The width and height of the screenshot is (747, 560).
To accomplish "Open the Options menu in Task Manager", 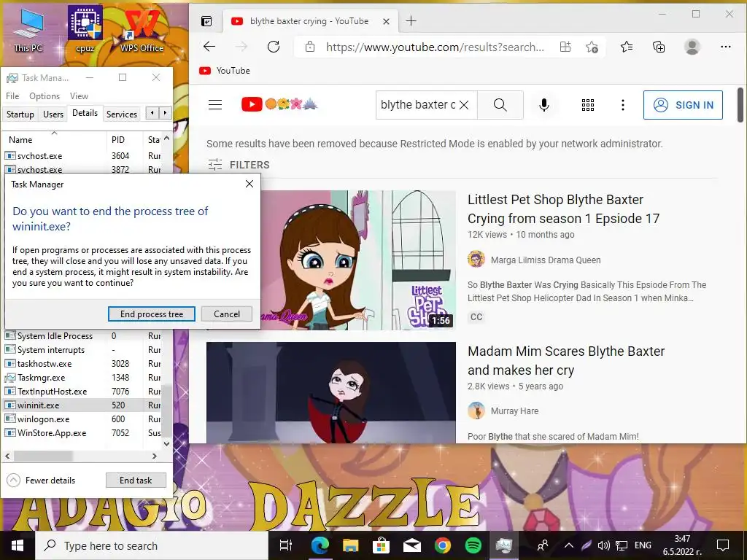I will (44, 96).
